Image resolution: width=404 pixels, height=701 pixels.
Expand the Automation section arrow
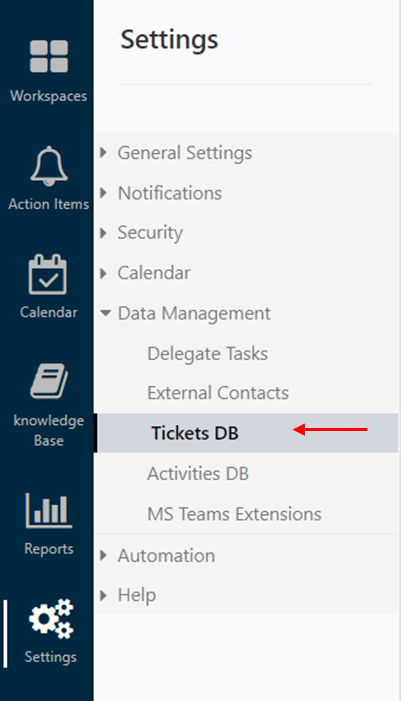[x=104, y=555]
